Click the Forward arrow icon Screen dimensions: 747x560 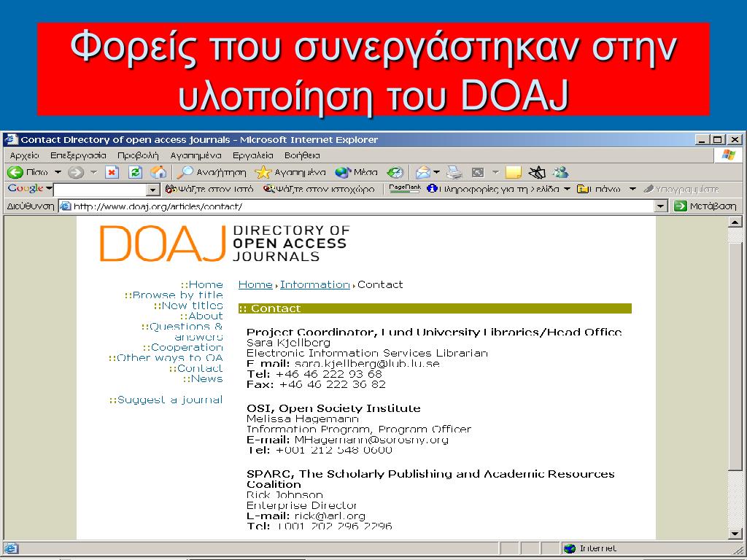[x=75, y=172]
